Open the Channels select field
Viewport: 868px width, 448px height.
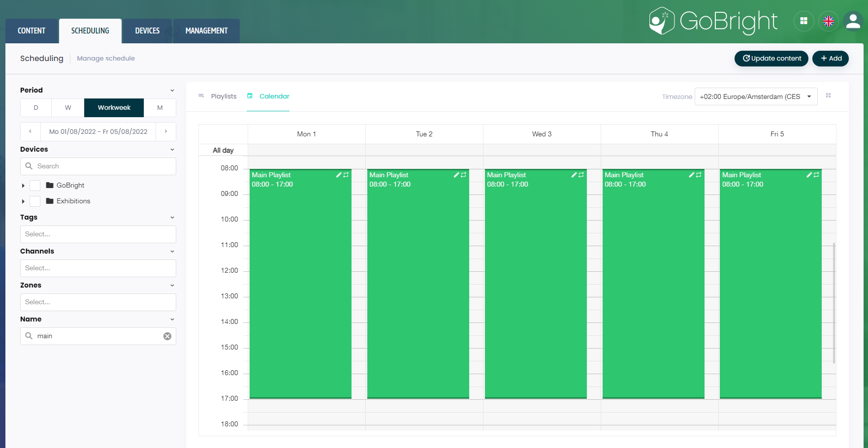(98, 268)
